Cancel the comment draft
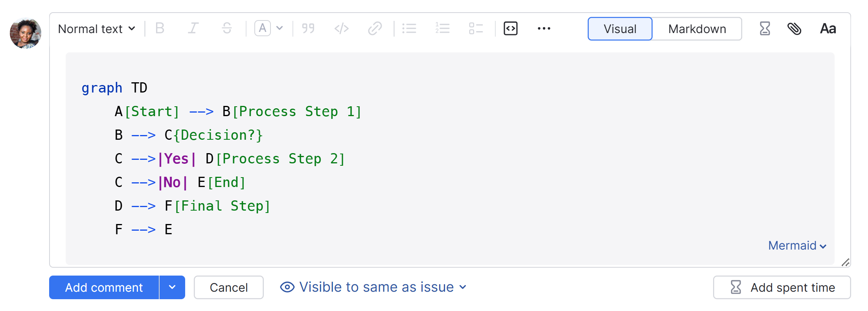This screenshot has width=868, height=311. coord(228,287)
